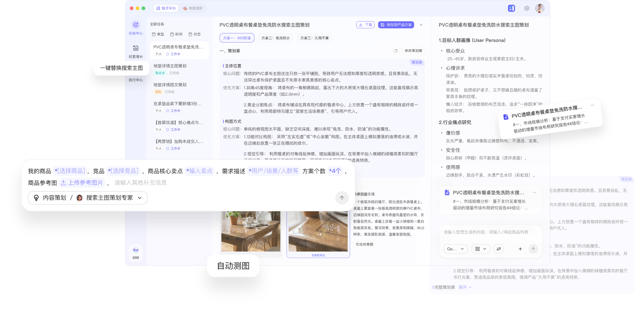Click the blue app icon beside settings gear
The width and height of the screenshot is (644, 310).
coord(511,8)
